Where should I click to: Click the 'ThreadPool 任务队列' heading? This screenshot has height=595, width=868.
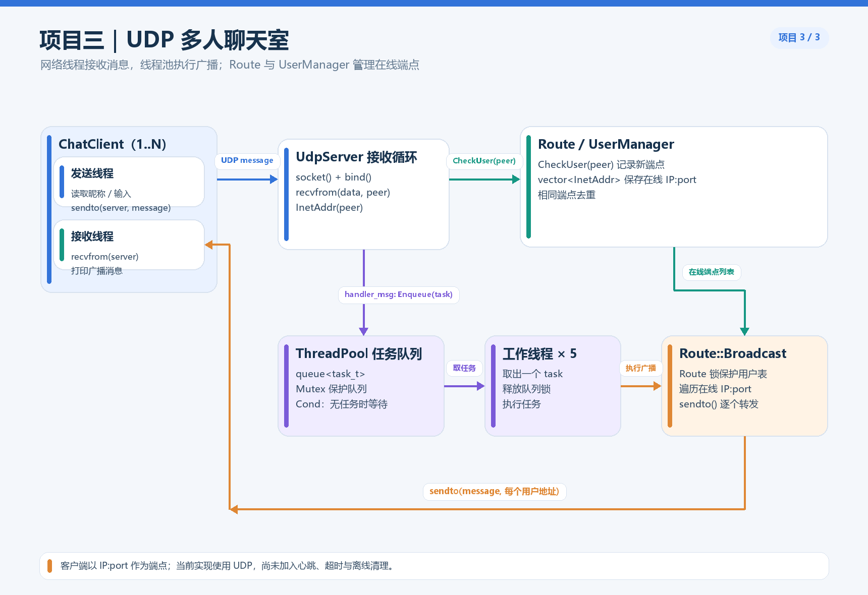359,354
